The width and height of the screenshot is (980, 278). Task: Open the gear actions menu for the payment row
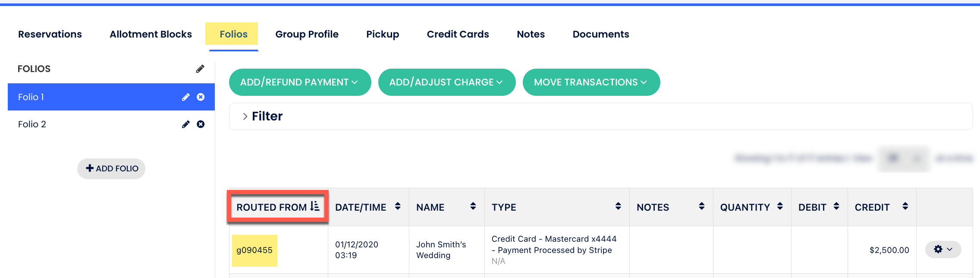(943, 250)
